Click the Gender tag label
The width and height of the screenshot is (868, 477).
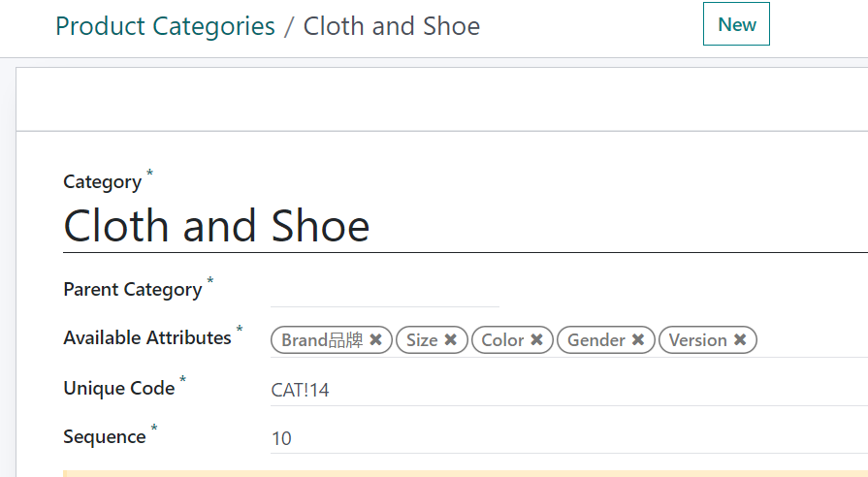(595, 340)
